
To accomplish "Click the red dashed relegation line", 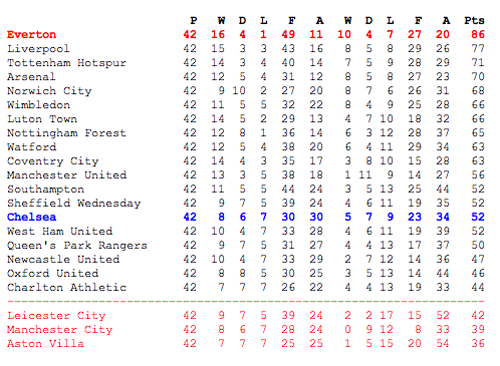I will click(246, 301).
